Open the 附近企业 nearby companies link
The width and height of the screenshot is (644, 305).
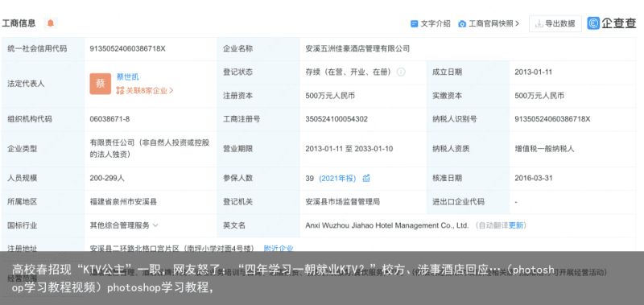[x=279, y=248]
